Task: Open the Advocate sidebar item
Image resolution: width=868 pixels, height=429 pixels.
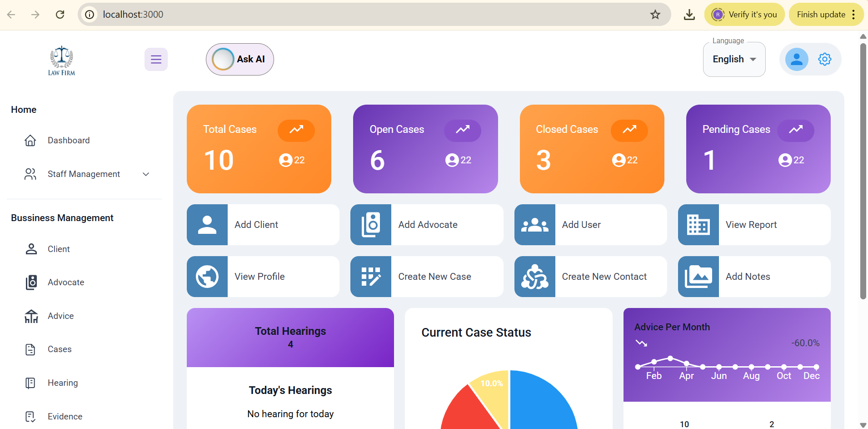Action: click(66, 283)
